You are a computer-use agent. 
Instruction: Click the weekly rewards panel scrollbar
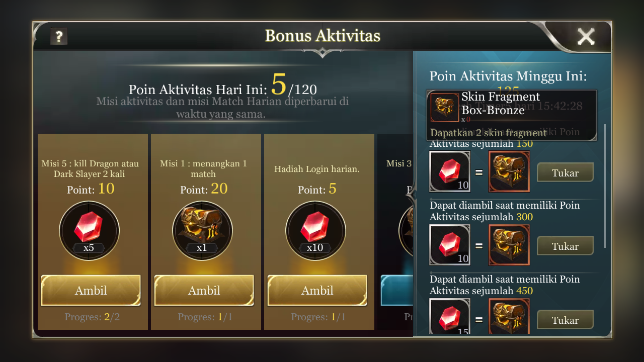[x=605, y=186]
